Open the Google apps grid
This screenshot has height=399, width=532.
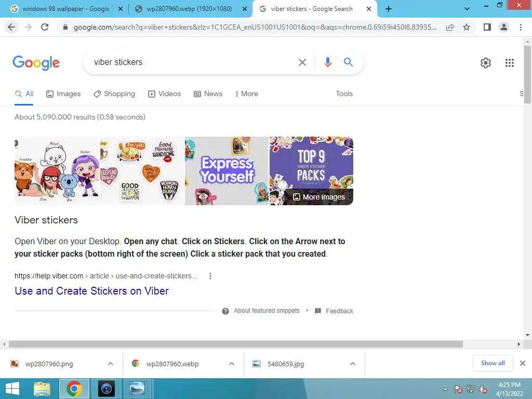tap(509, 63)
